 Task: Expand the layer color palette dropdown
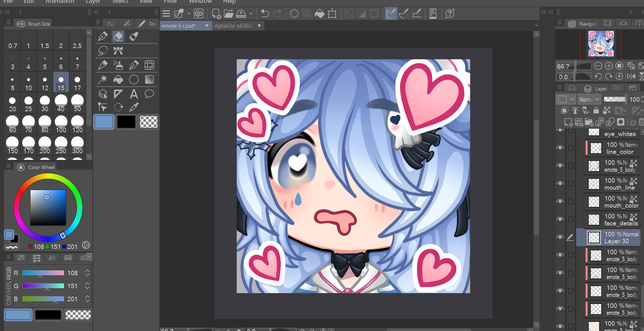coord(572,100)
